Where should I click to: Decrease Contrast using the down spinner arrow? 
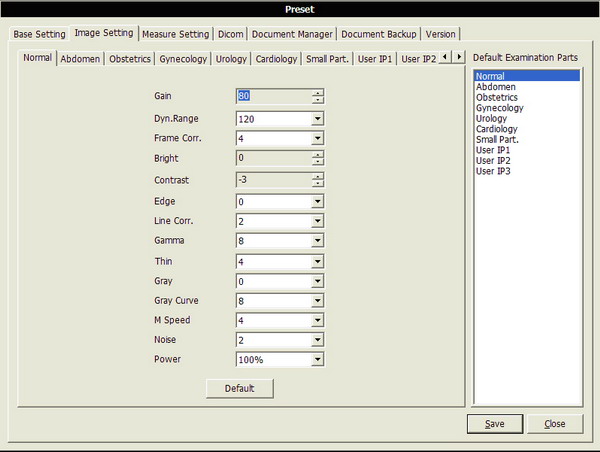tap(318, 184)
